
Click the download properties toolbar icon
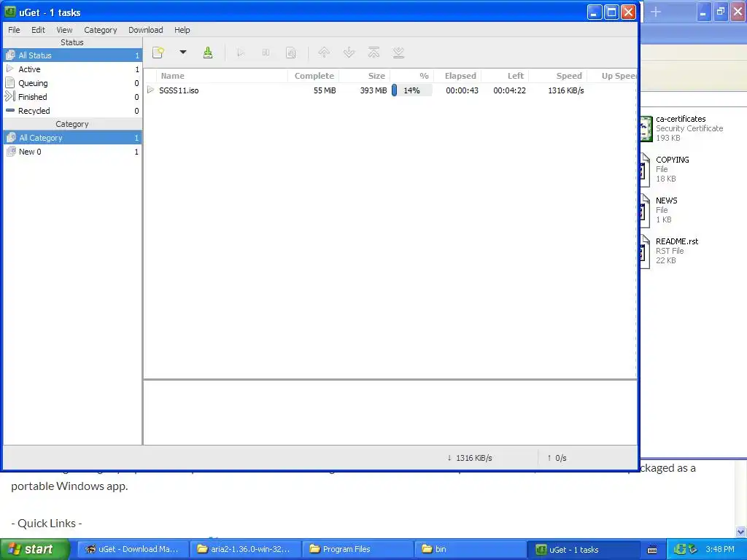290,52
